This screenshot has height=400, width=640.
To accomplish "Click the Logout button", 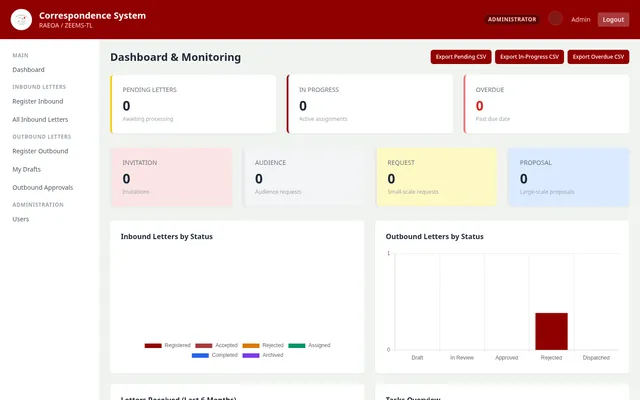I will coord(613,20).
